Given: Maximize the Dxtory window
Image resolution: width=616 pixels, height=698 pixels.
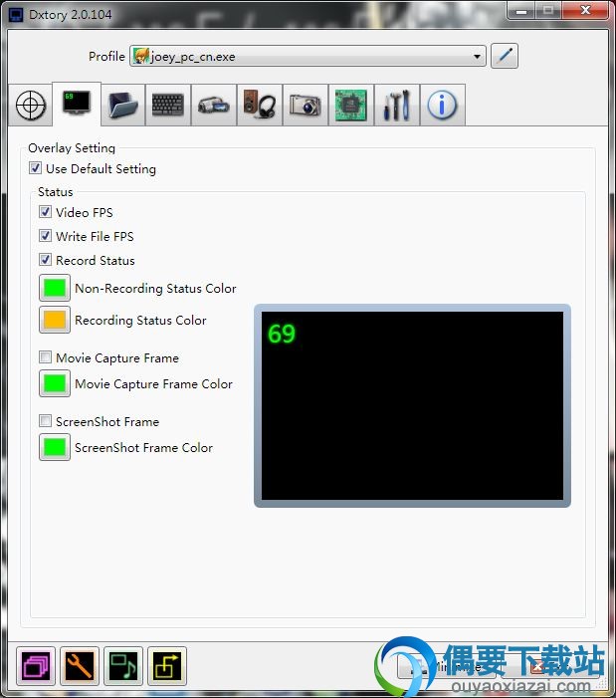Looking at the screenshot, I should tap(548, 11).
